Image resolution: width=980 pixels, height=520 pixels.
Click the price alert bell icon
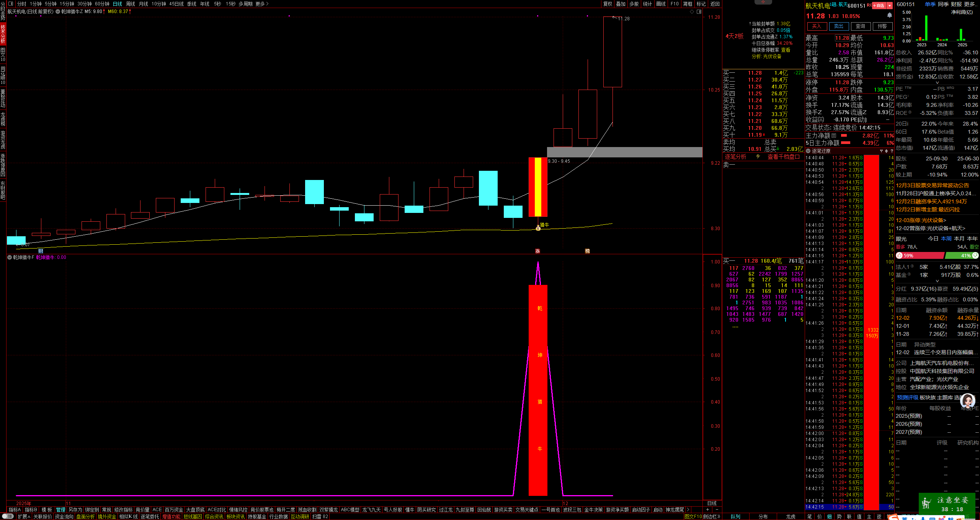tap(889, 15)
